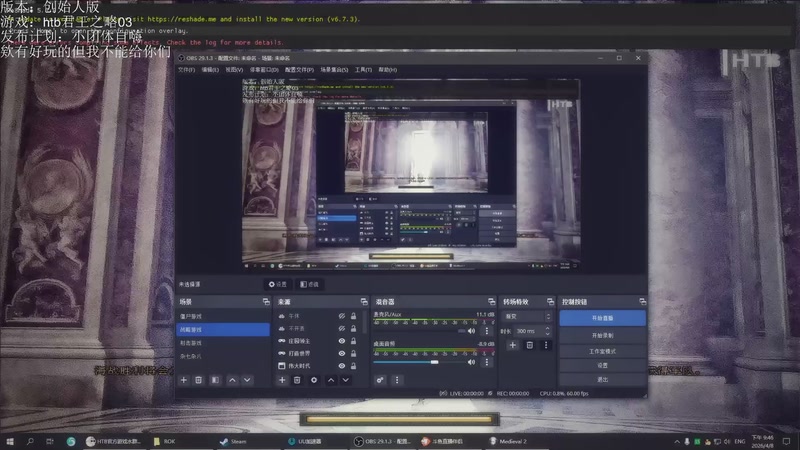The height and width of the screenshot is (450, 800).
Task: Toggle lock on the 伟大时代 source
Action: click(x=354, y=366)
